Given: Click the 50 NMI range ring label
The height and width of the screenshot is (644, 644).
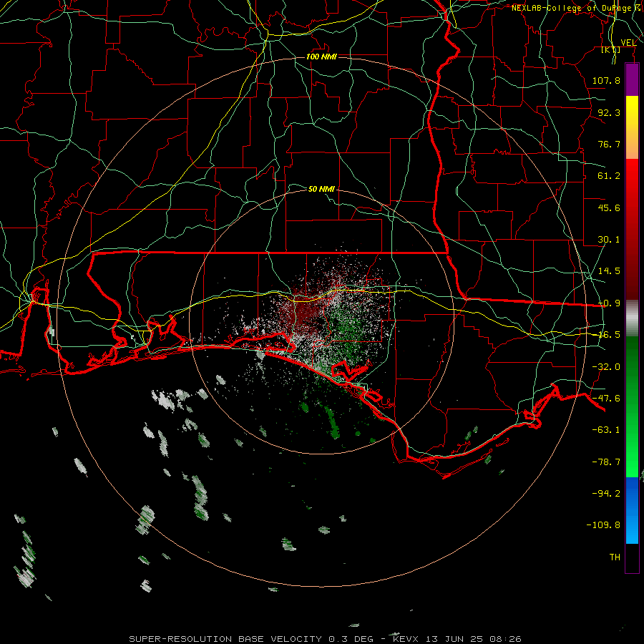Looking at the screenshot, I should pos(321,189).
